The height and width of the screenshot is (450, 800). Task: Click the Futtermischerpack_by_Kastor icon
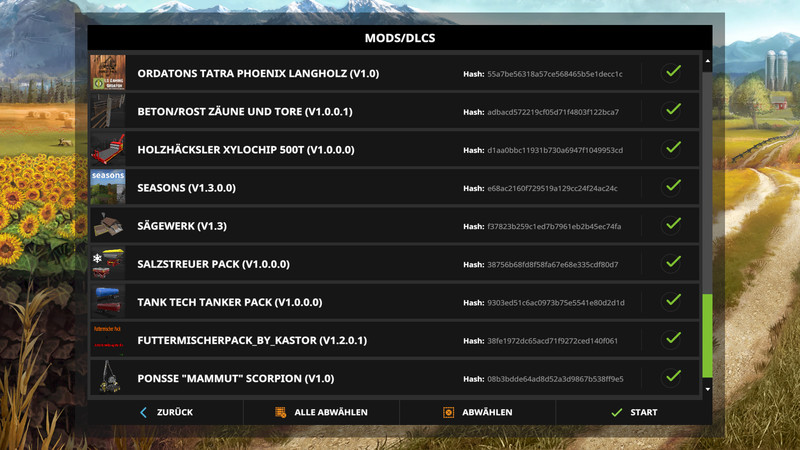[x=108, y=340]
